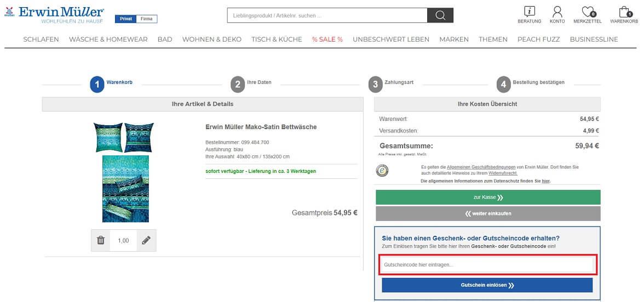Select the Privat customer toggle
The width and height of the screenshot is (644, 302).
(x=126, y=19)
